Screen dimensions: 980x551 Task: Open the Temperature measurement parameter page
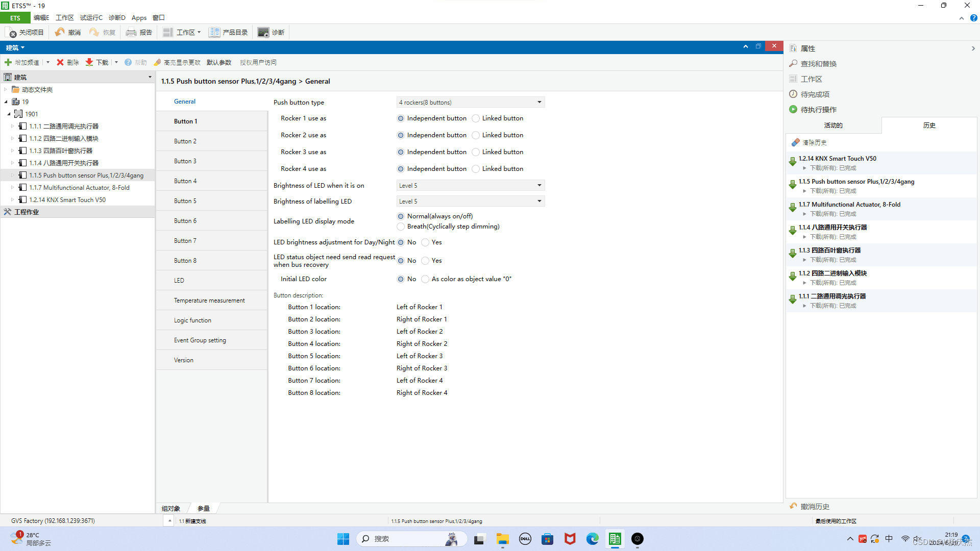coord(209,300)
